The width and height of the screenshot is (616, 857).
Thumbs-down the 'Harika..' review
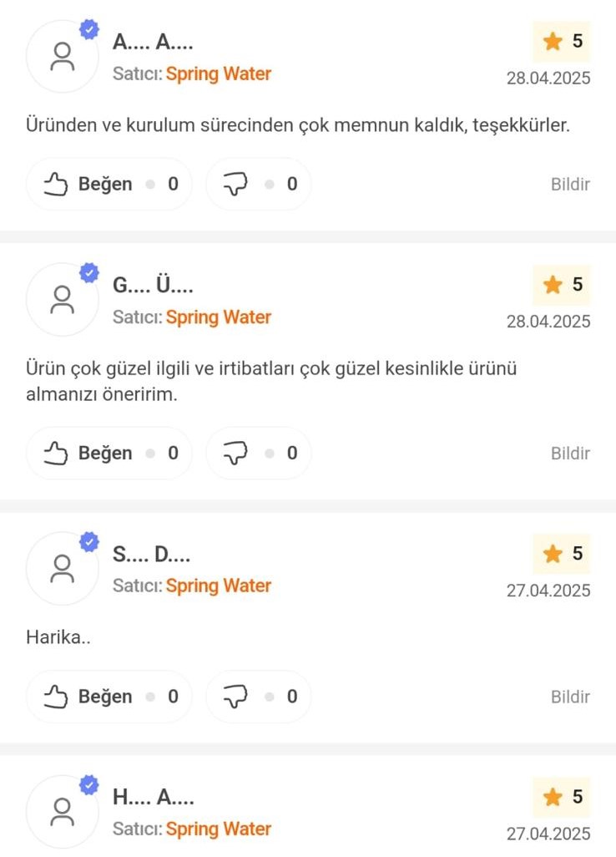(x=259, y=696)
